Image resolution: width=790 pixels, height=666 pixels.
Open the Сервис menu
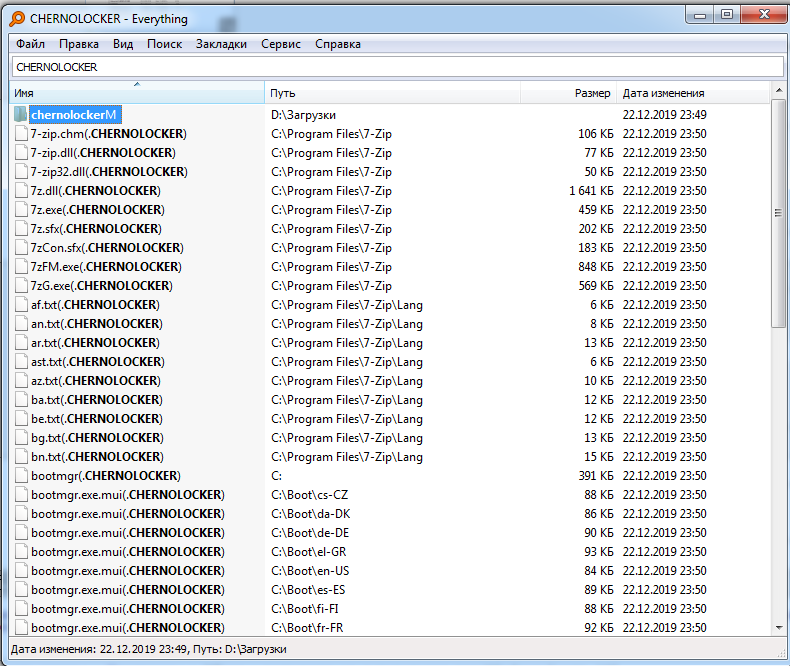coord(281,44)
